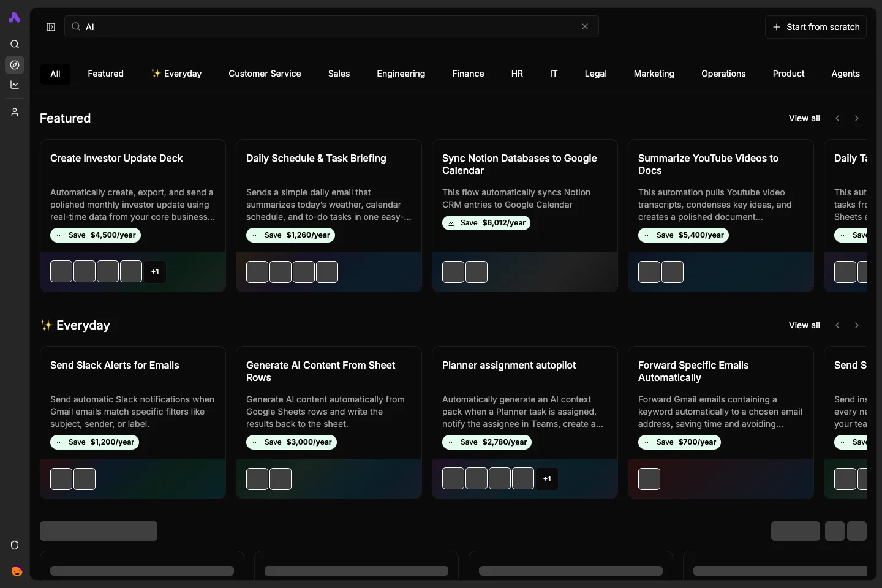Screen dimensions: 882x588
Task: Click the app icon on Forward Specific Emails card
Action: 649,479
